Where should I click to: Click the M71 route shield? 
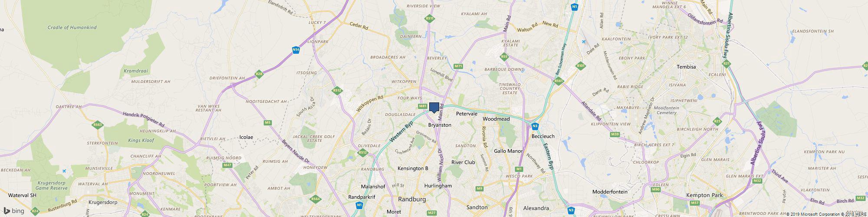pos(457,66)
